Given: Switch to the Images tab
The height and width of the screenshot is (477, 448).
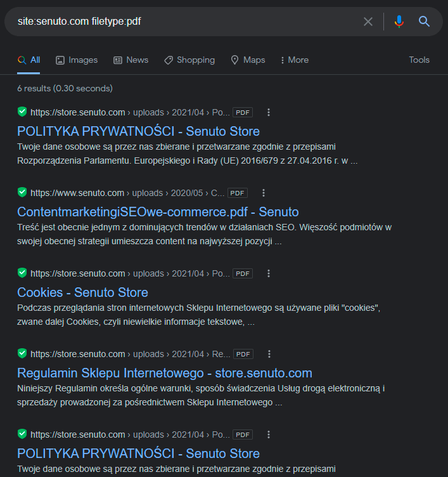Looking at the screenshot, I should (77, 60).
